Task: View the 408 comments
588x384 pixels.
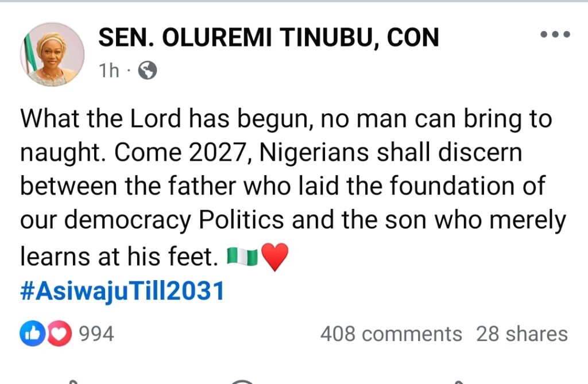Action: (x=390, y=334)
